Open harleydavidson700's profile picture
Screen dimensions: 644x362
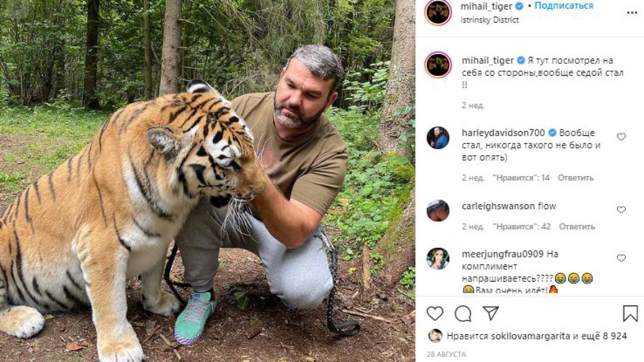tap(438, 138)
